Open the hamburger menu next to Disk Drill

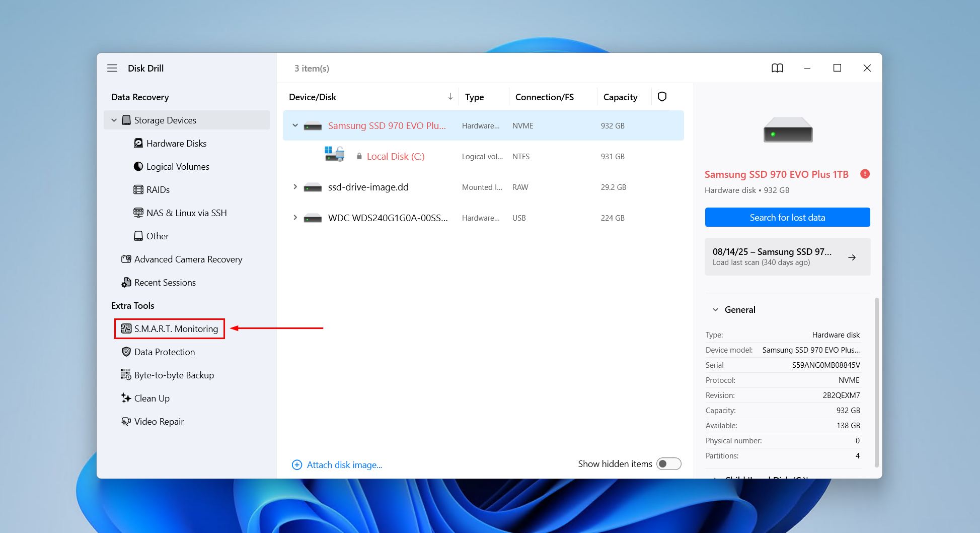coord(112,68)
